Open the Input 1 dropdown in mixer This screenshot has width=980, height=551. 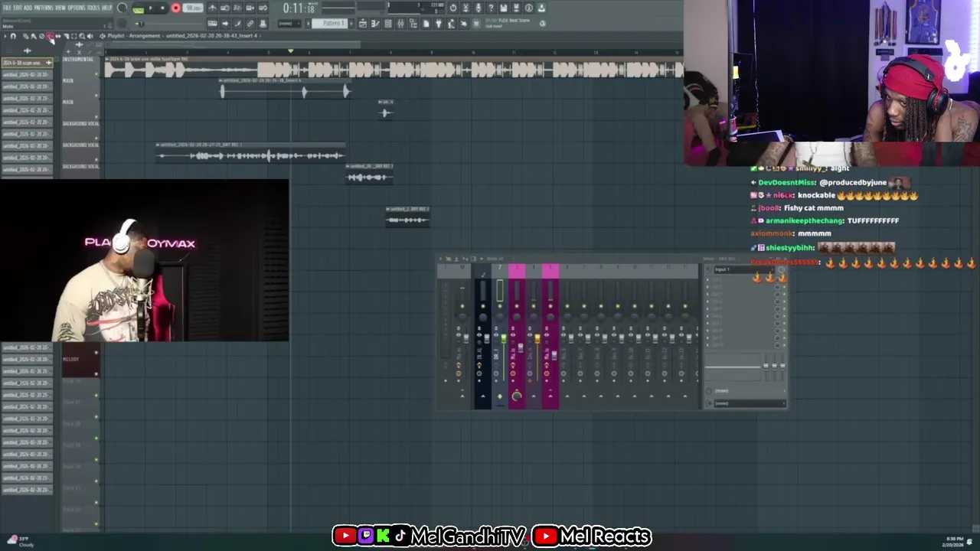[744, 269]
